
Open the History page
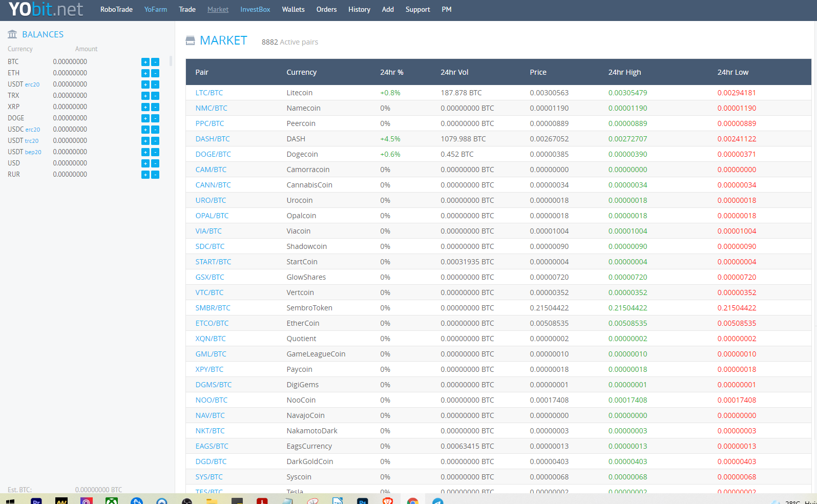359,9
